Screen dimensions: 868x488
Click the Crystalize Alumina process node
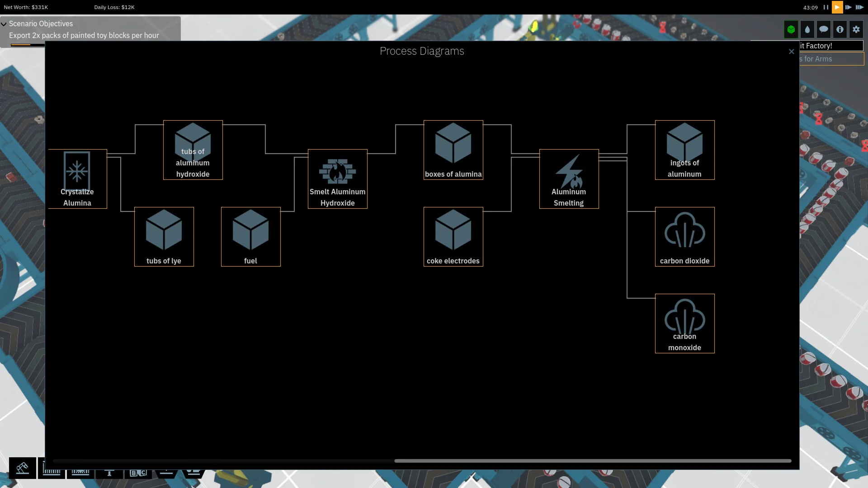tap(77, 179)
